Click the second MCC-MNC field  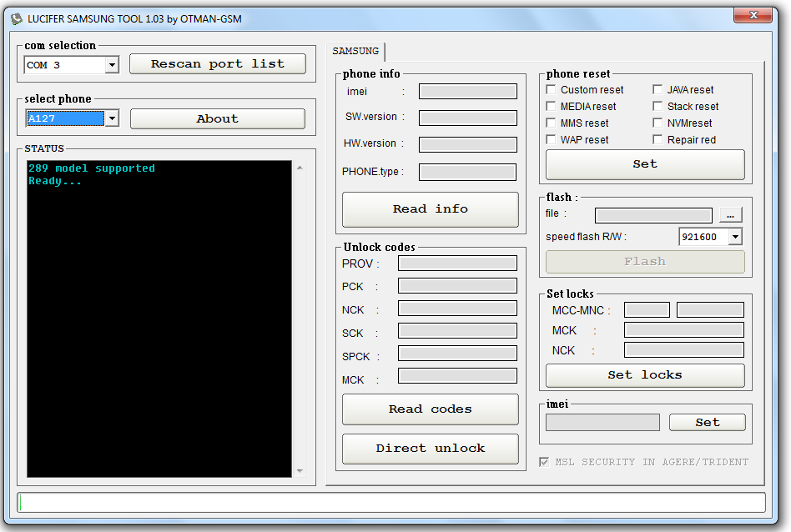click(x=710, y=309)
